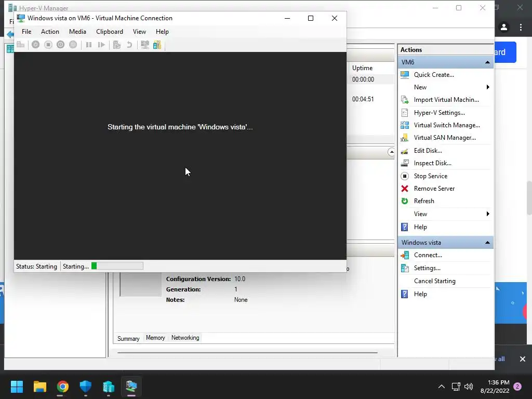The image size is (532, 399).
Task: Open the Media menu
Action: (77, 32)
